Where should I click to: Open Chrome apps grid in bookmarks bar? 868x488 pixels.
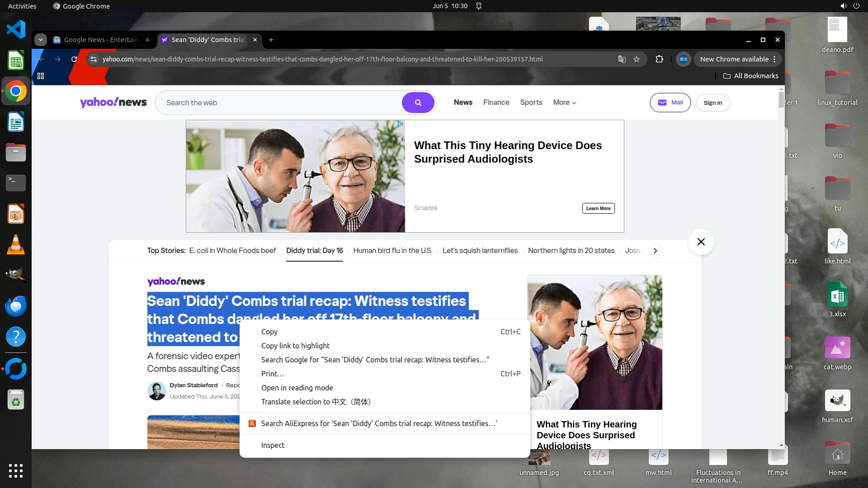point(41,76)
